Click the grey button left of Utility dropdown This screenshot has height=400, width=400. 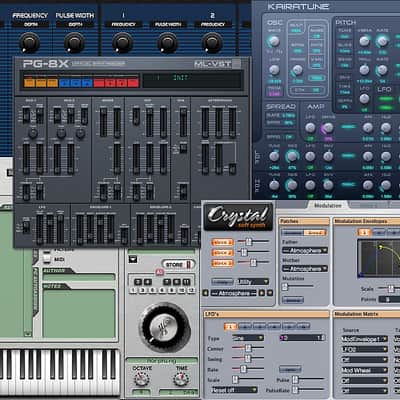tap(222, 282)
